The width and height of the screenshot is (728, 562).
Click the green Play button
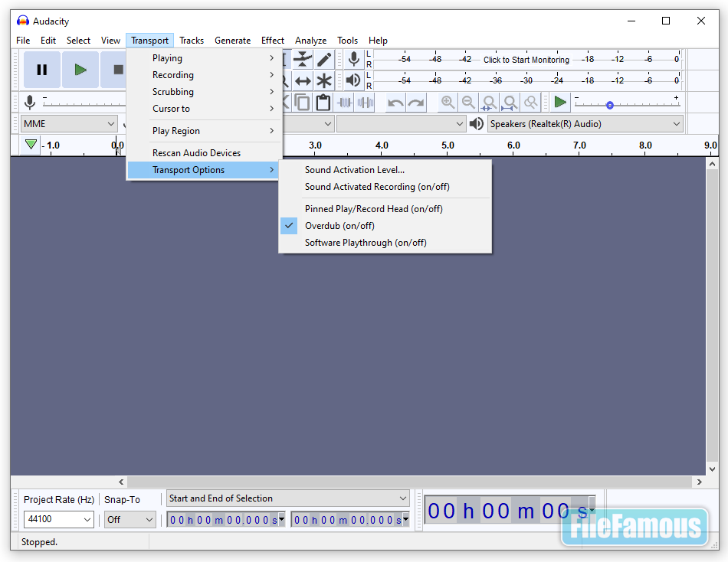(x=80, y=70)
